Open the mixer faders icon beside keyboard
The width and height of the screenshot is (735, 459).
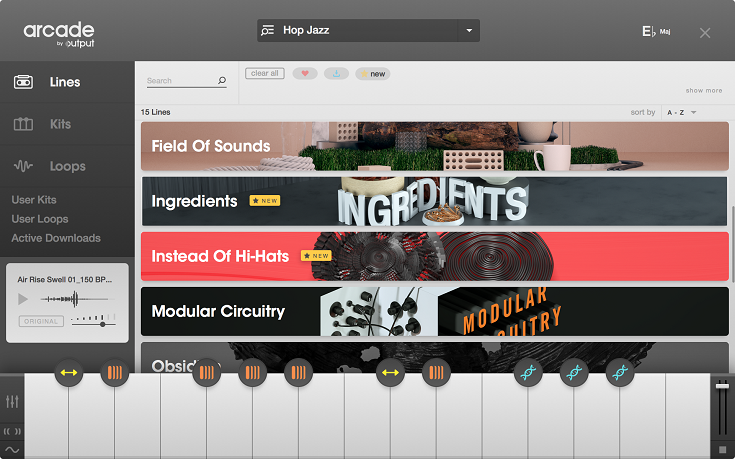pyautogui.click(x=12, y=401)
